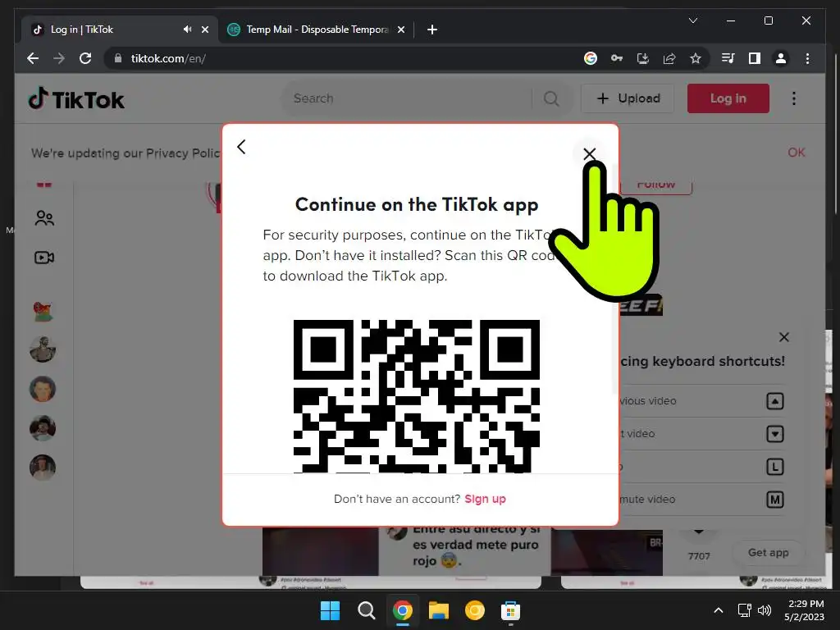Screen dimensions: 840x630
Task: Click the TikTok logo
Action: 76,99
